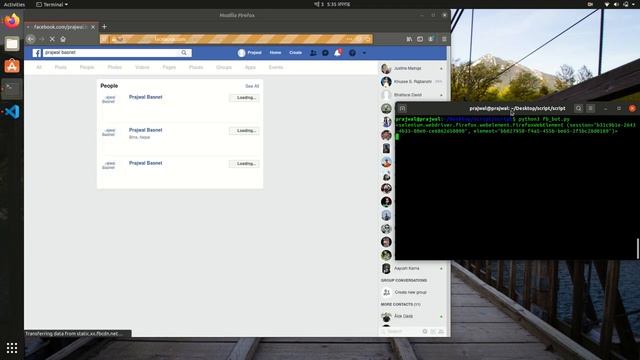Image resolution: width=640 pixels, height=360 pixels.
Task: Open Prajwal profile link in Facebook bar
Action: [x=250, y=53]
